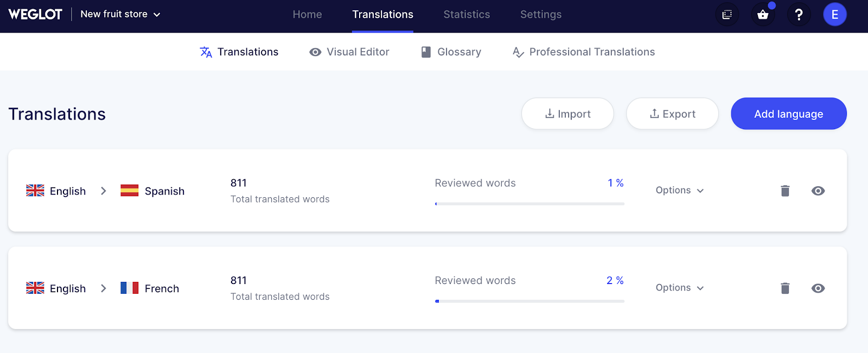Open the Settings tab
868x353 pixels.
(541, 15)
